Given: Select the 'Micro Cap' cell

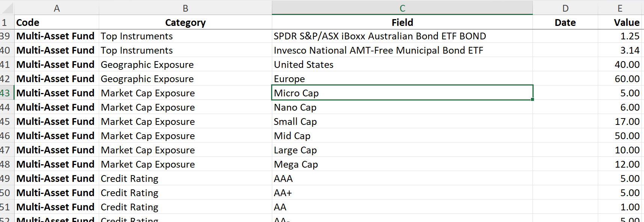Looking at the screenshot, I should point(402,93).
